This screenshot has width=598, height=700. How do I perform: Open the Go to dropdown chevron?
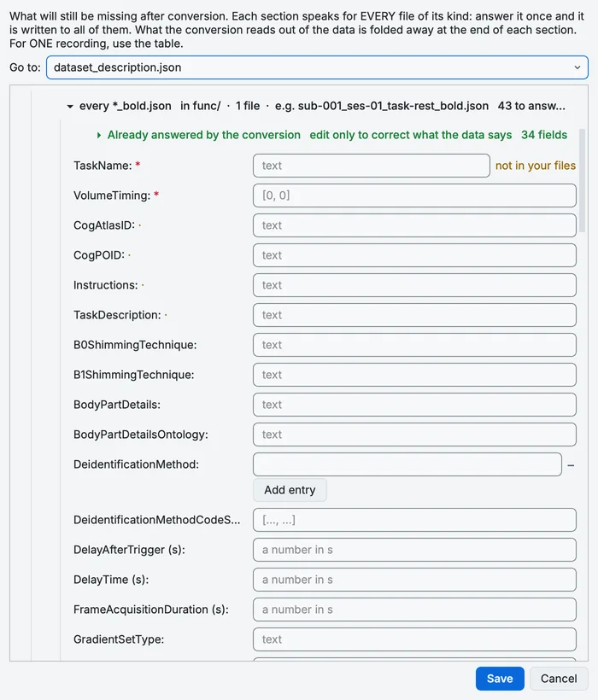[577, 67]
